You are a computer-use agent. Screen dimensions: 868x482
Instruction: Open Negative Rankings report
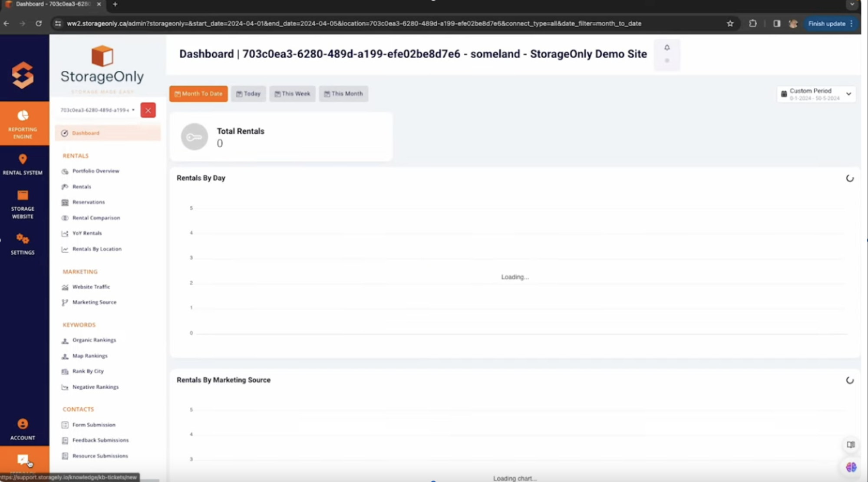coord(95,387)
